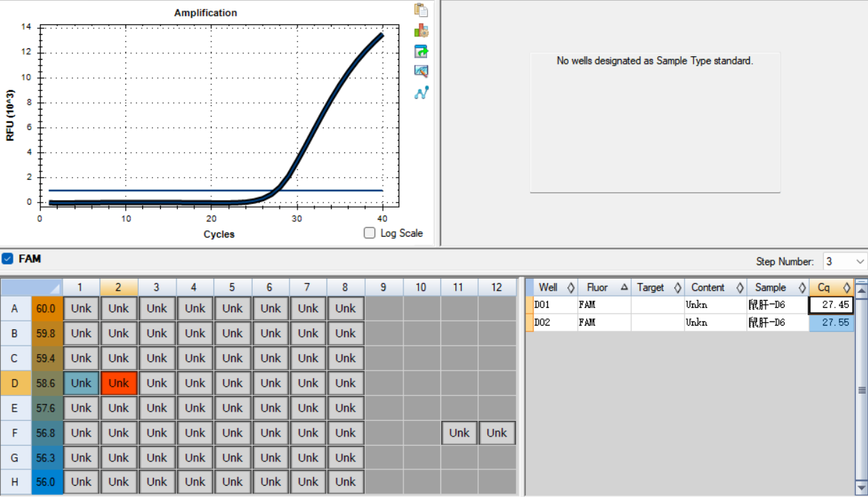
Task: Click gradient temperature cell 60.0
Action: pyautogui.click(x=47, y=309)
